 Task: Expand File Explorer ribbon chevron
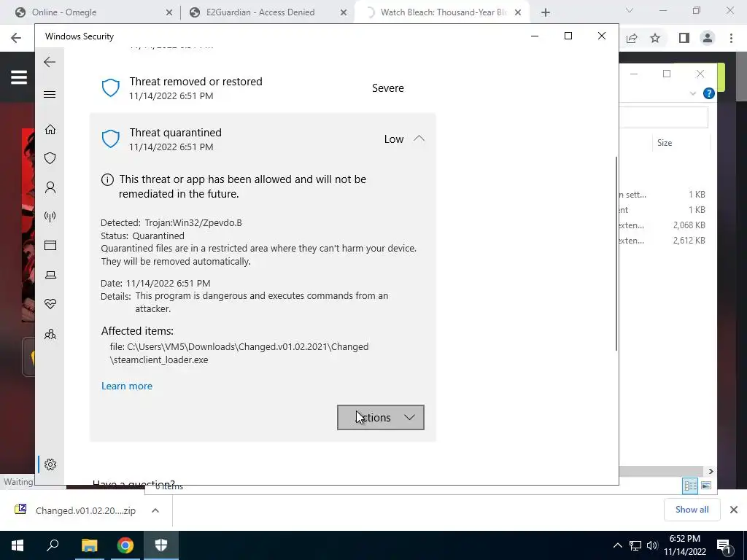click(693, 94)
